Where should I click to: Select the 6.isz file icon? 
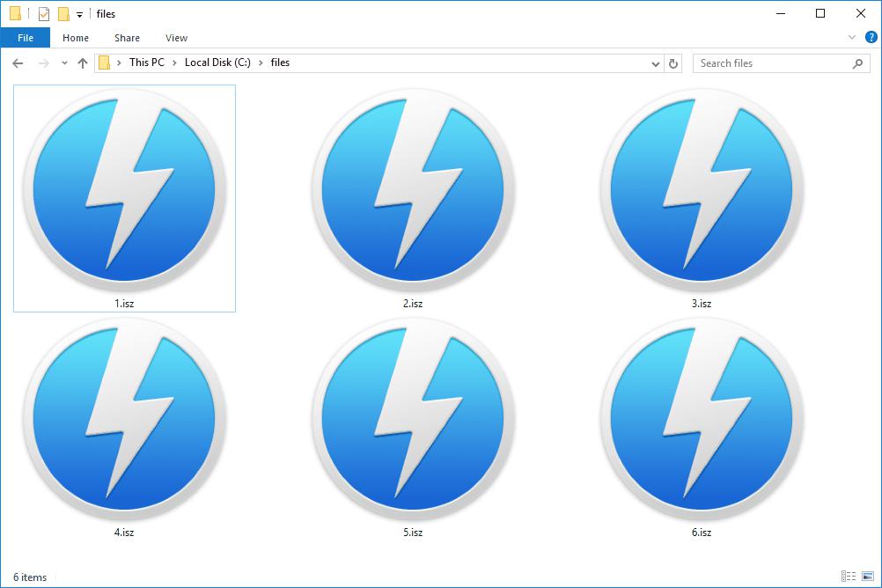coord(702,419)
